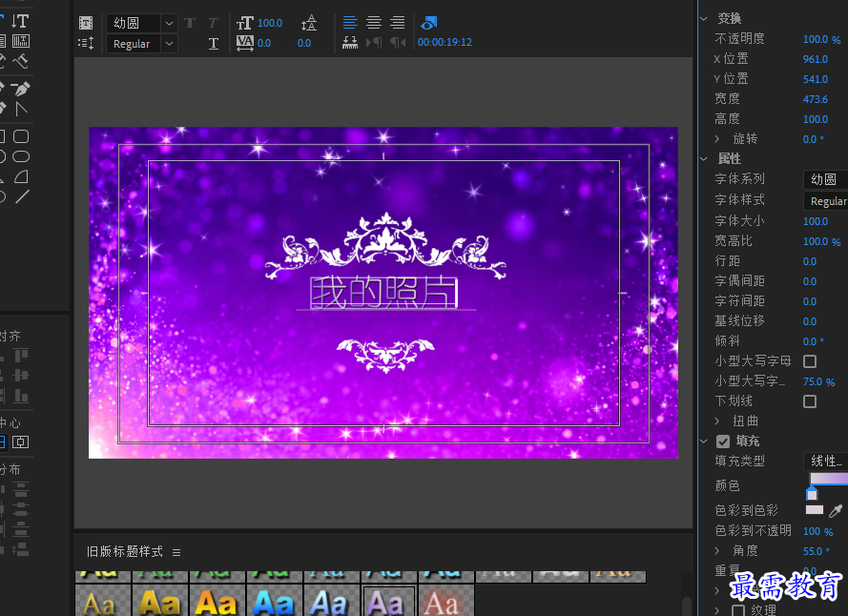Uncheck the 填充 fill checkbox
848x616 pixels.
[723, 441]
